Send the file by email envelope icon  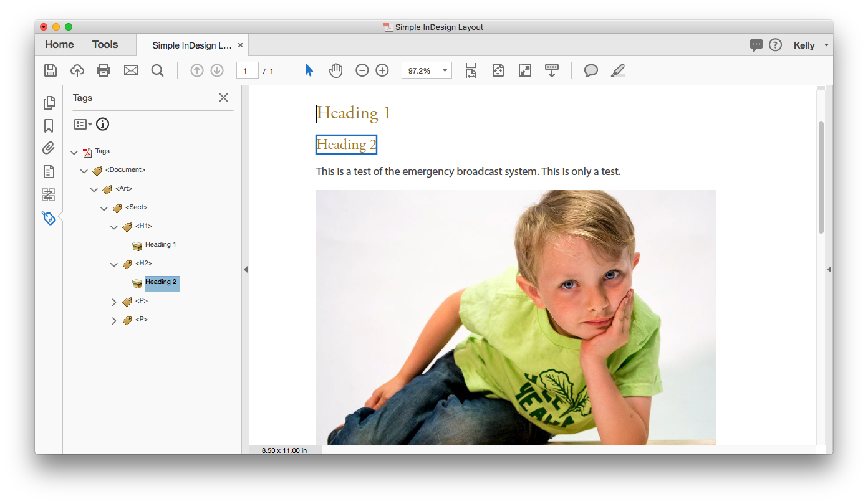tap(131, 70)
